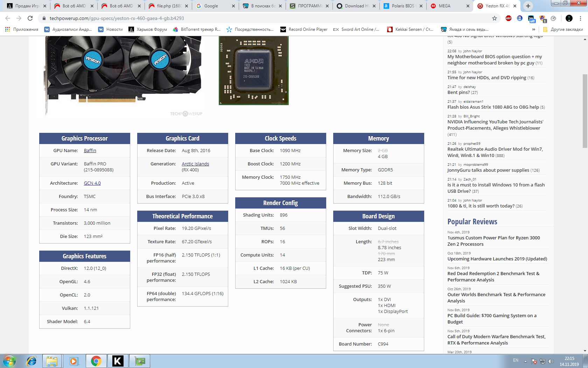
Task: Select the Board Number C994 value
Action: click(383, 344)
